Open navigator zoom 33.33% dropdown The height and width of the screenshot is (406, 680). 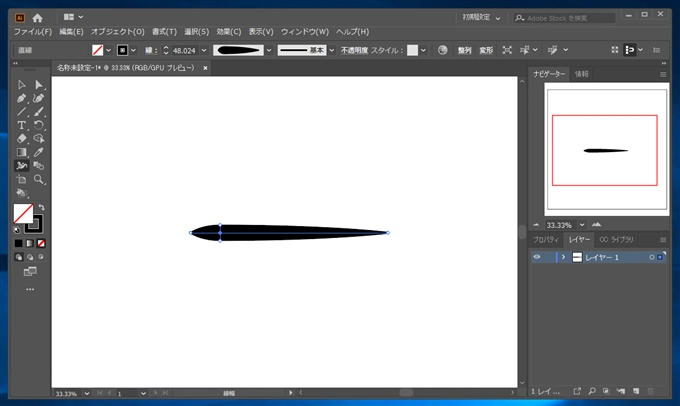tap(582, 225)
